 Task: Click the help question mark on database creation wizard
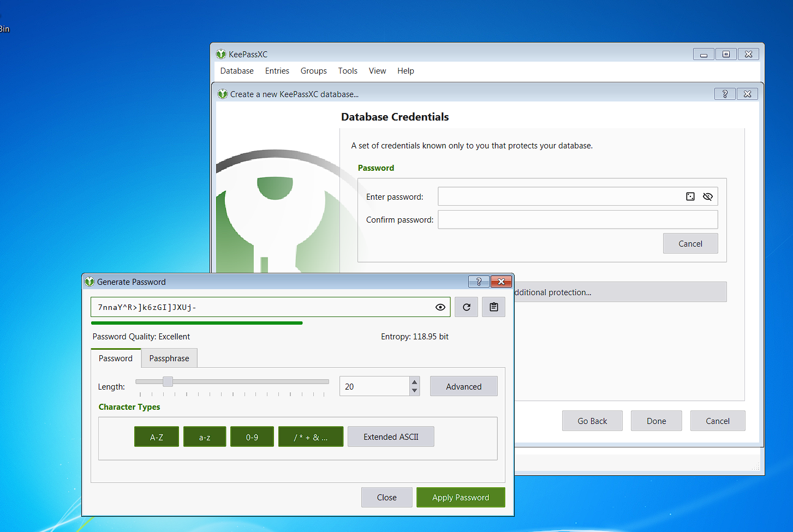(725, 93)
